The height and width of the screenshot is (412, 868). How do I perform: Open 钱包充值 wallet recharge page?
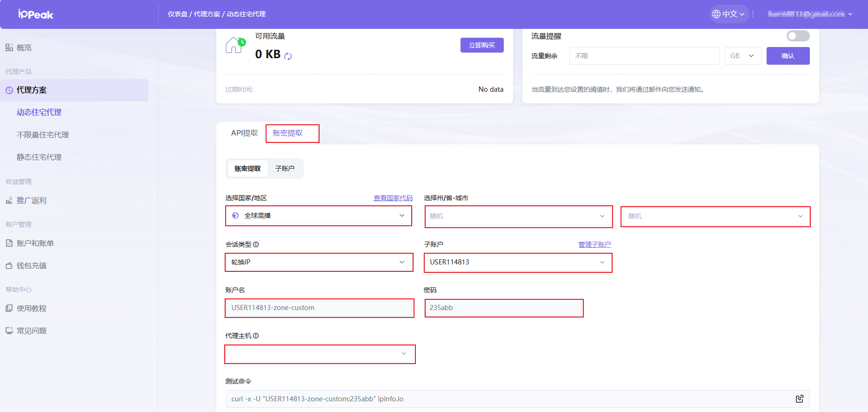coord(32,265)
